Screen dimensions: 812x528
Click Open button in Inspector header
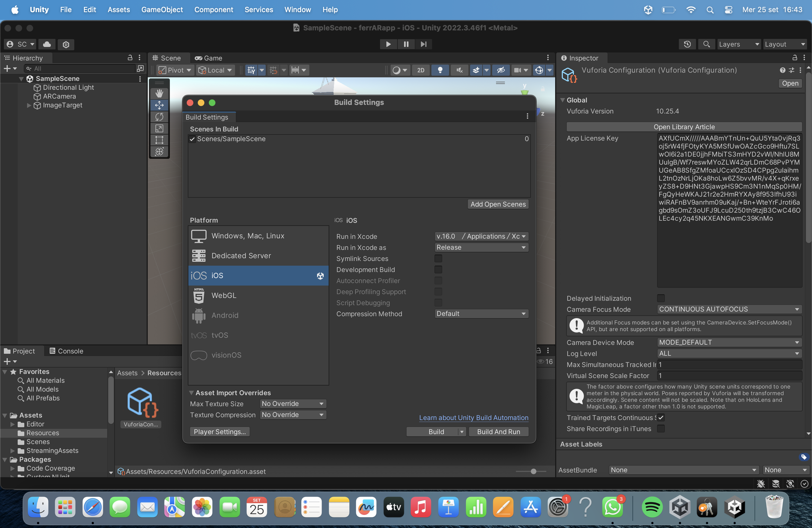pyautogui.click(x=790, y=84)
